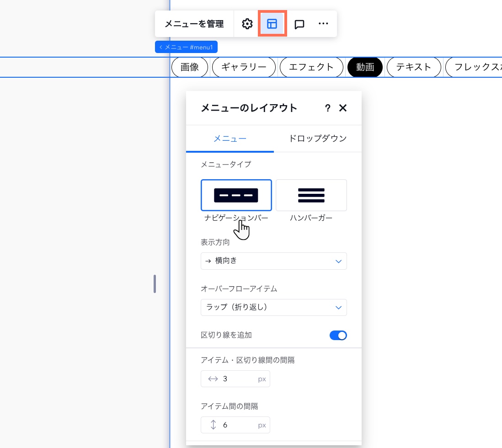Click the メニューを管理 button

[x=194, y=24]
